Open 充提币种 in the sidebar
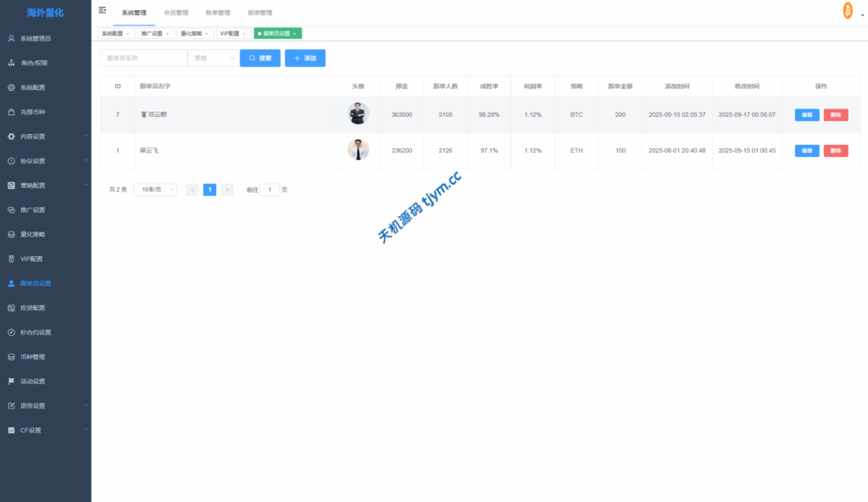 pos(32,112)
